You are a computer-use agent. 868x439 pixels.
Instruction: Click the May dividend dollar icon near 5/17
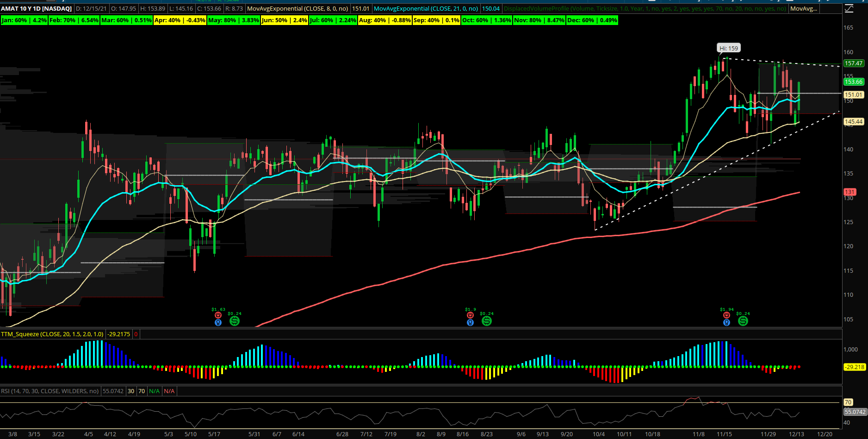(x=235, y=320)
